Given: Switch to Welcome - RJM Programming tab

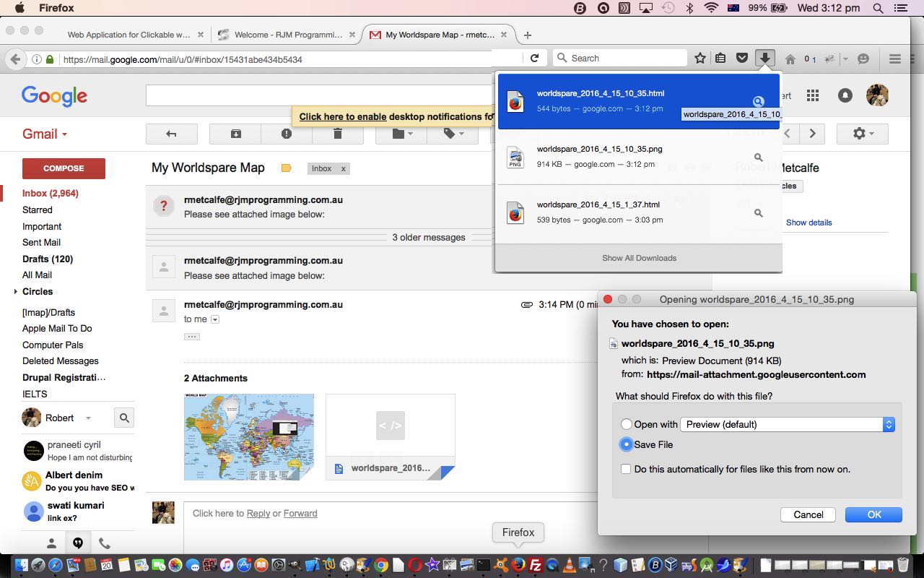Looking at the screenshot, I should coord(287,35).
